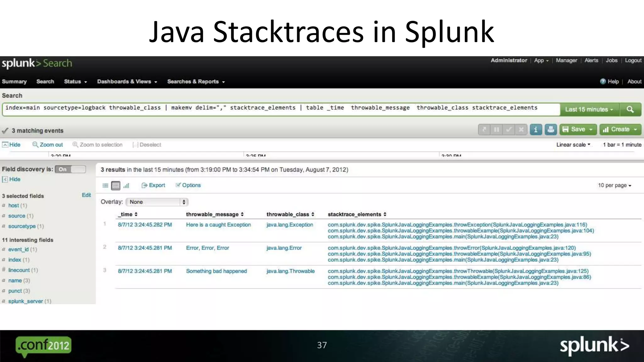Click 'Here is a caught Exception' message
Viewport: 644px width, 362px height.
click(x=219, y=225)
